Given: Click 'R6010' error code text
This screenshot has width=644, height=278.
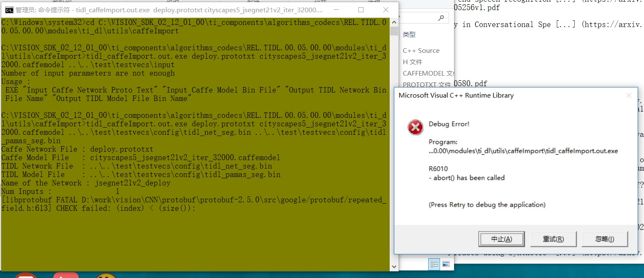Looking at the screenshot, I should (x=438, y=169).
